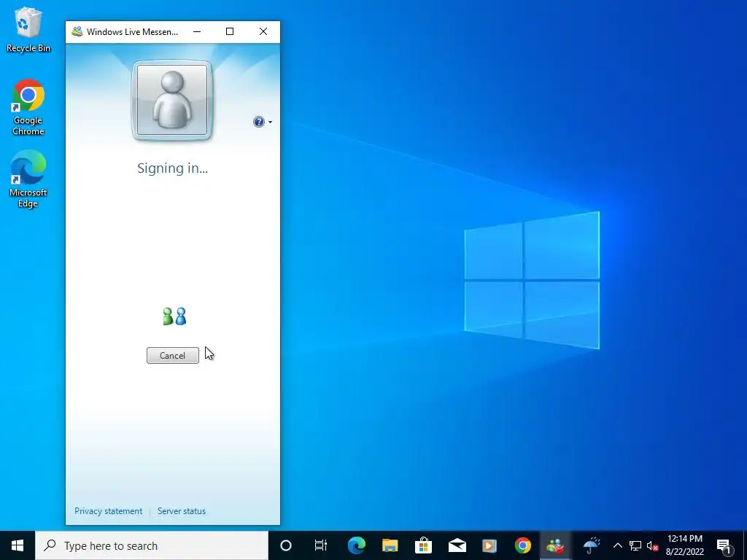Open the notification action center
The width and height of the screenshot is (747, 560).
pos(724,545)
